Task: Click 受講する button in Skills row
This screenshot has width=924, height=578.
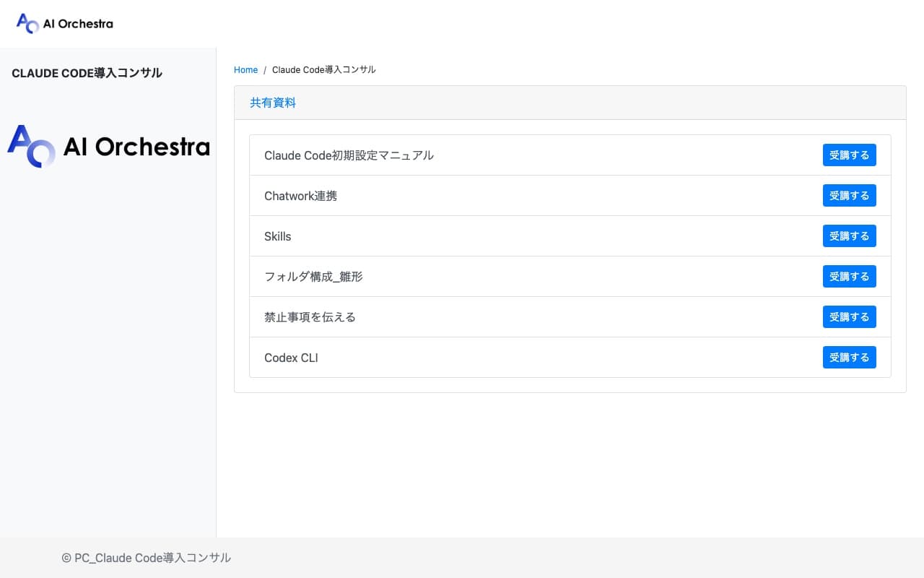Action: [x=849, y=236]
